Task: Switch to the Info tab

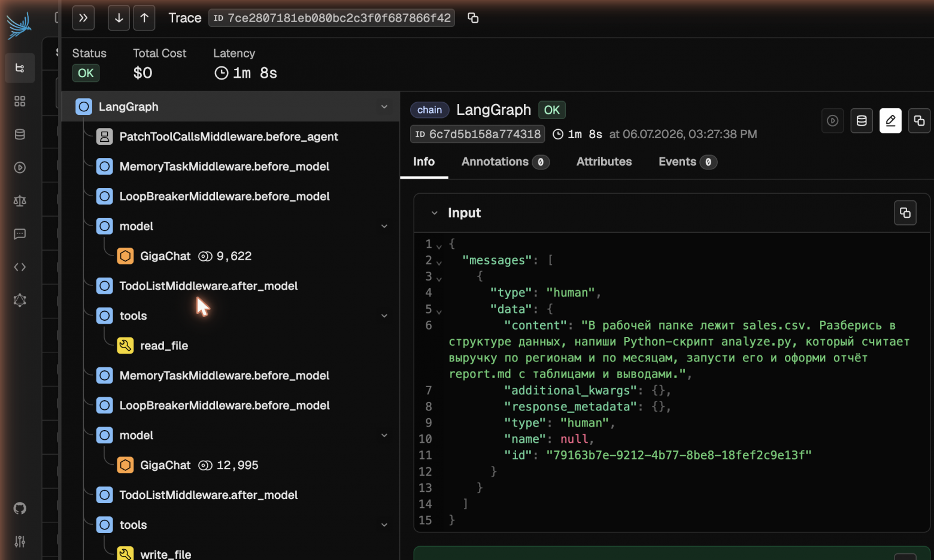Action: [x=424, y=162]
